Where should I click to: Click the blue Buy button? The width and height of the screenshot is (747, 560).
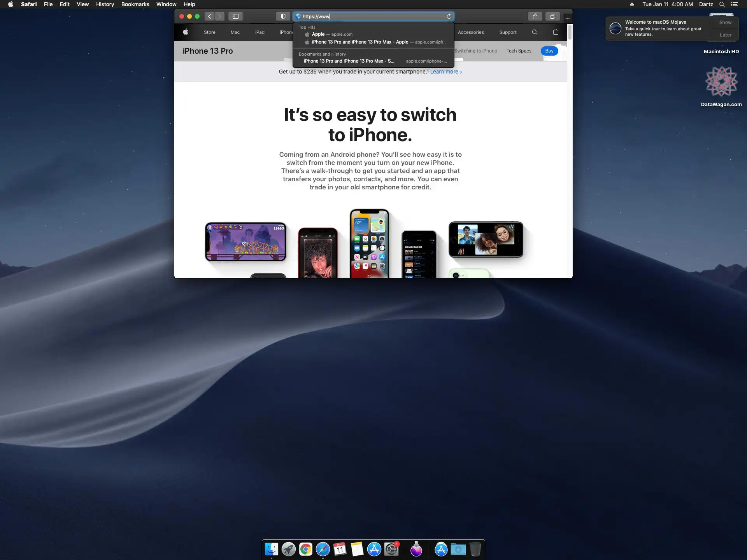coord(549,51)
